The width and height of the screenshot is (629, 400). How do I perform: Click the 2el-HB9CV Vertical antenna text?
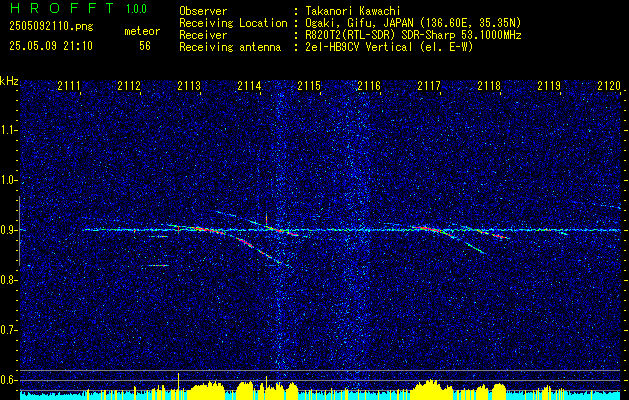[389, 47]
